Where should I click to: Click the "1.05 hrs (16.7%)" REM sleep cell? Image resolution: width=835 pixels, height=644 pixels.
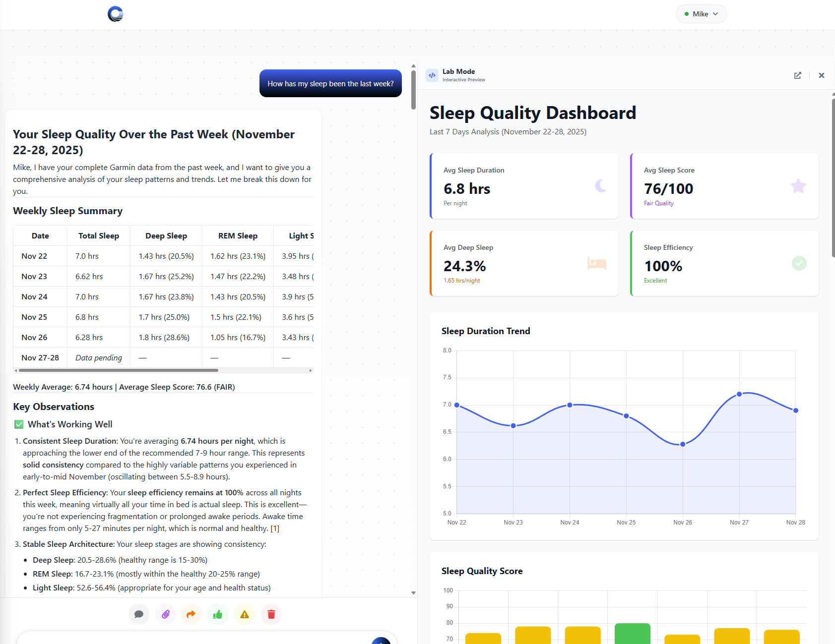238,338
